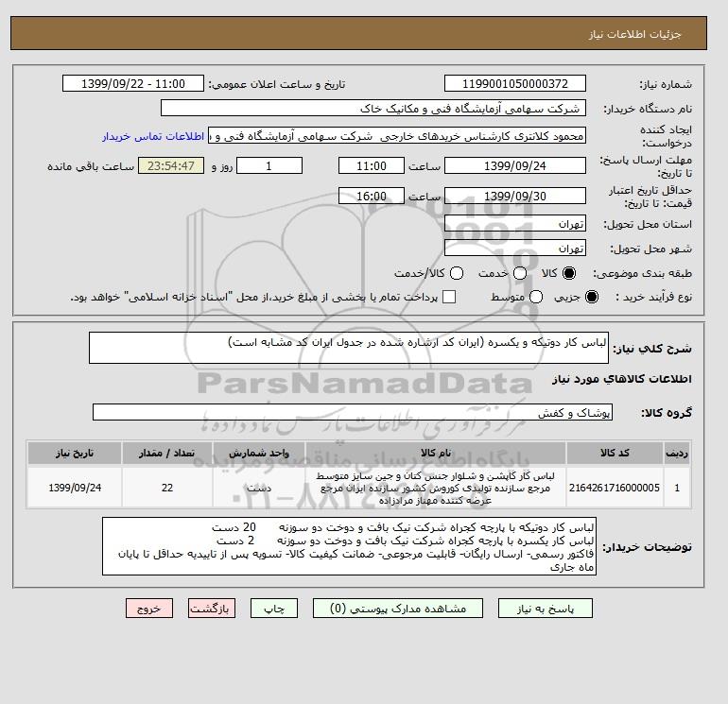Viewport: 728px width, 704px height.
Task: Click the اطلاعات کالاهای مورد نیاز heading
Action: pos(622,379)
